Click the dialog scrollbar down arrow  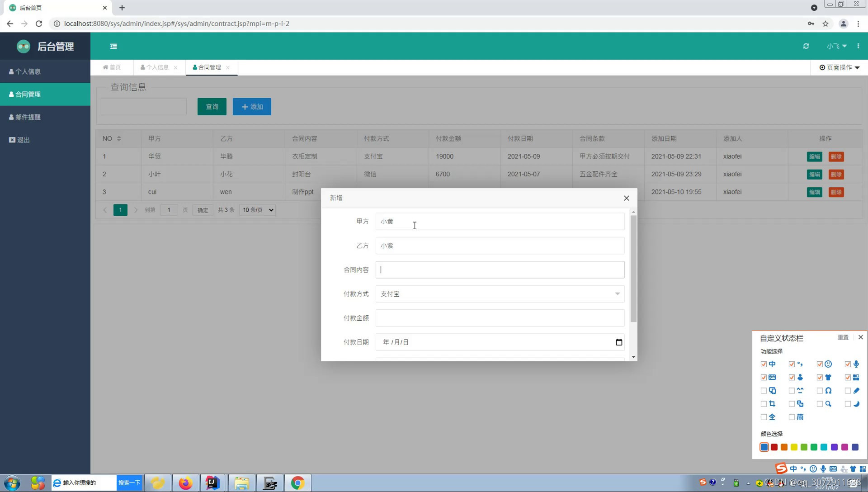pyautogui.click(x=633, y=357)
